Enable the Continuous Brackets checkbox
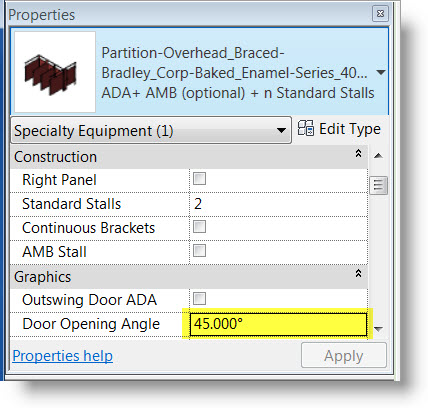 199,227
